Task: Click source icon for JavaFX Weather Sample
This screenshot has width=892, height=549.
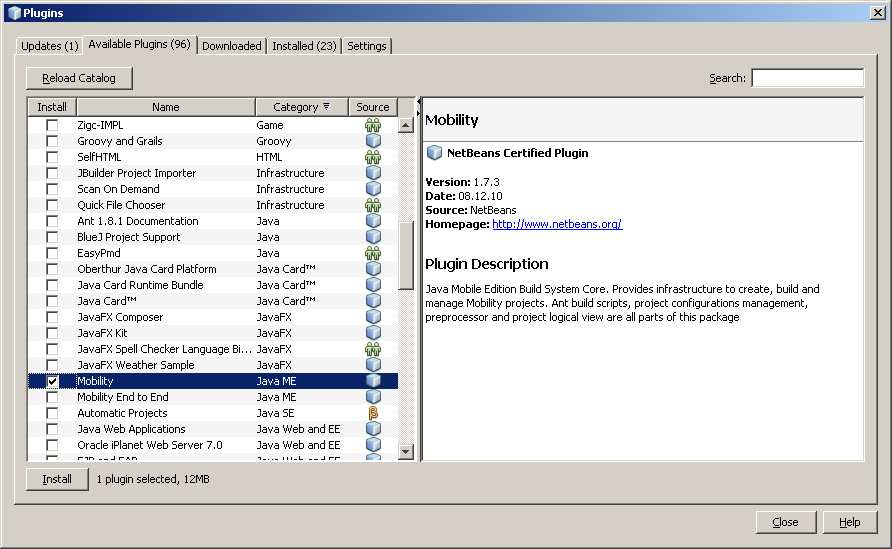Action: [373, 365]
